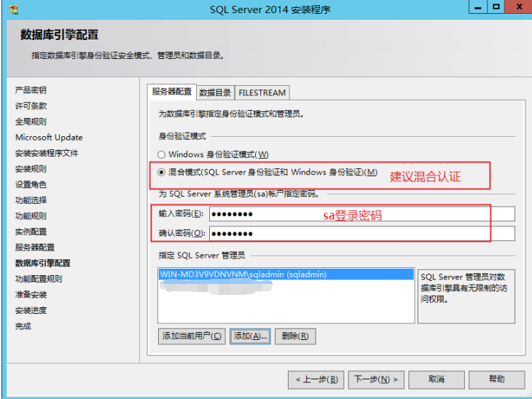Click Microsoft Update step in sidebar
532x399 pixels.
coord(49,138)
